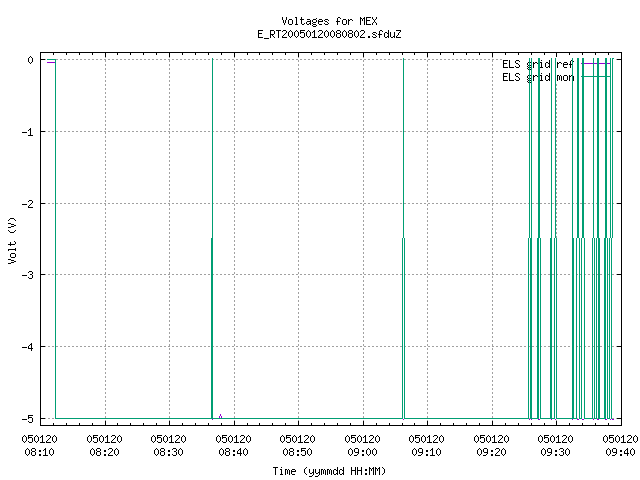Click x-axis time label 08:30
Screen dimensions: 640x480
tap(169, 452)
